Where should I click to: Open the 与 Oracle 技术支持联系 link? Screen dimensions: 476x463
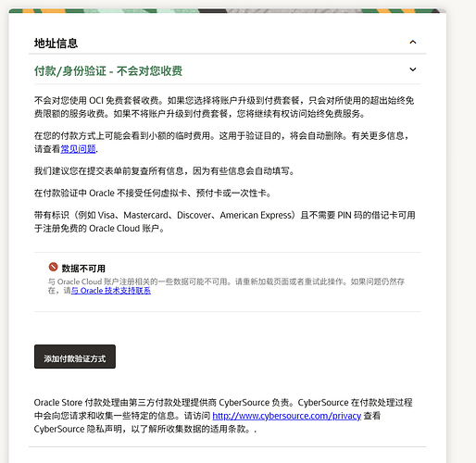click(x=111, y=291)
